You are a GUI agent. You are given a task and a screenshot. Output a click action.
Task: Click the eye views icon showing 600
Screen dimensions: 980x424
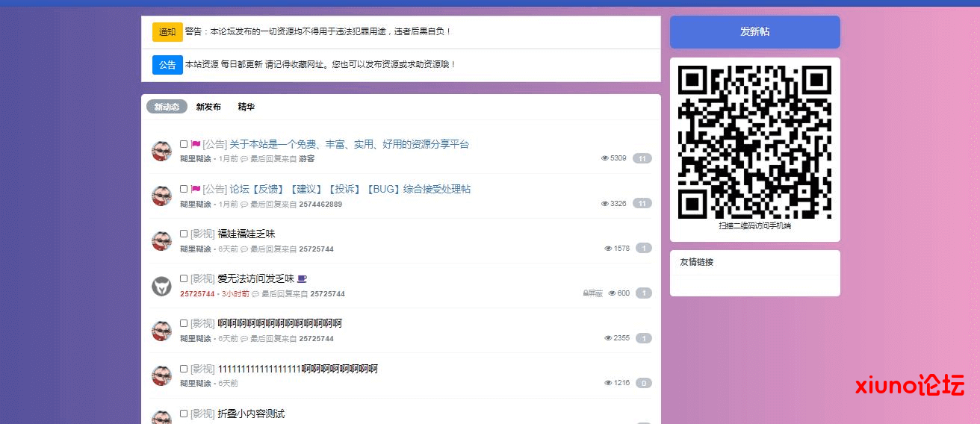tap(612, 293)
